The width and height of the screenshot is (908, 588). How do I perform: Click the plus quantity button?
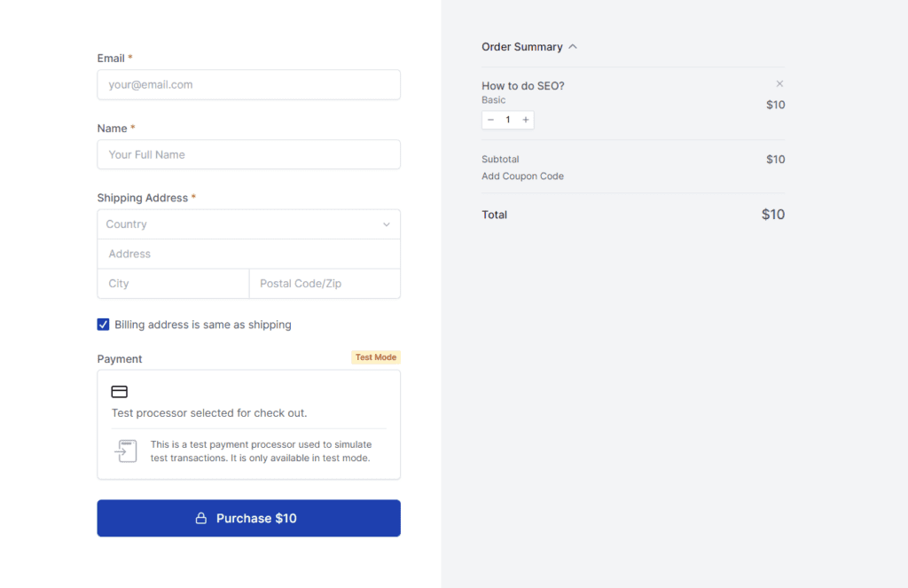526,120
